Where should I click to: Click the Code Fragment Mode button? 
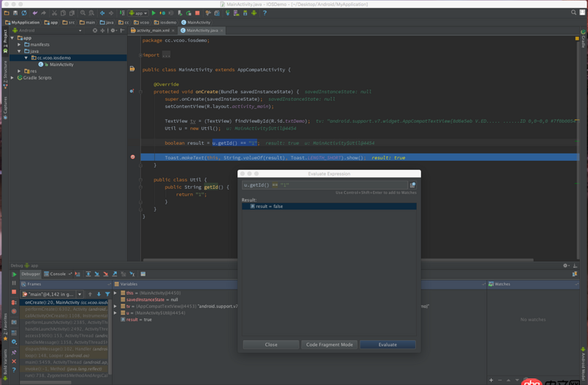tap(329, 345)
